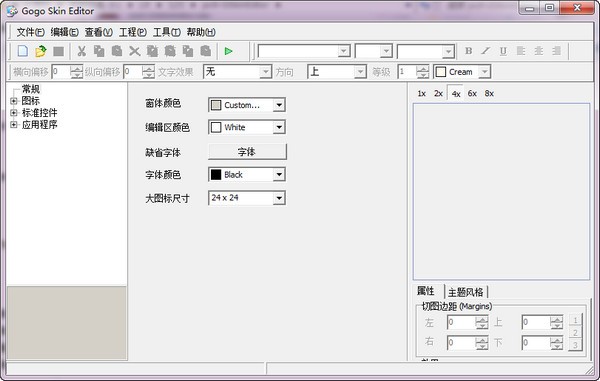Align text right in the toolbar

[x=556, y=51]
